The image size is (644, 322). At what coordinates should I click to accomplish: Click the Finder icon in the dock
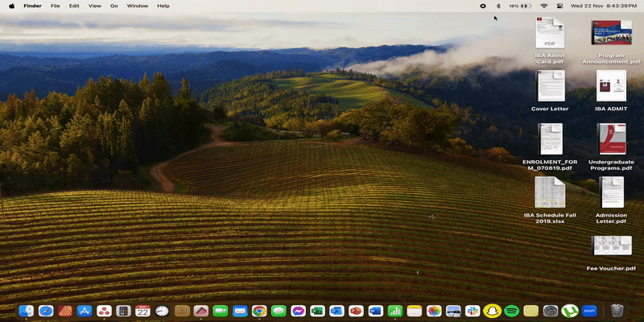(x=26, y=311)
